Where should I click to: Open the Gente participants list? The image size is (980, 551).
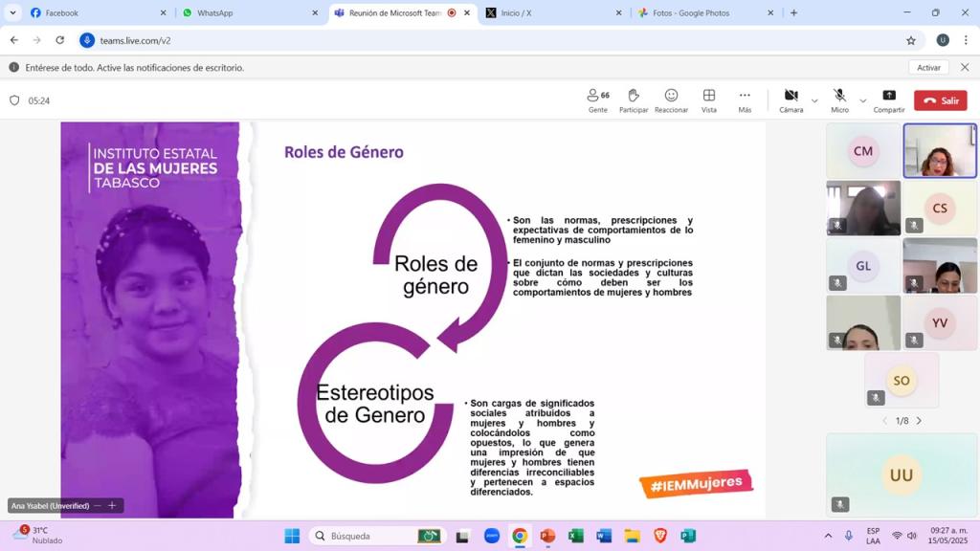[x=598, y=99]
